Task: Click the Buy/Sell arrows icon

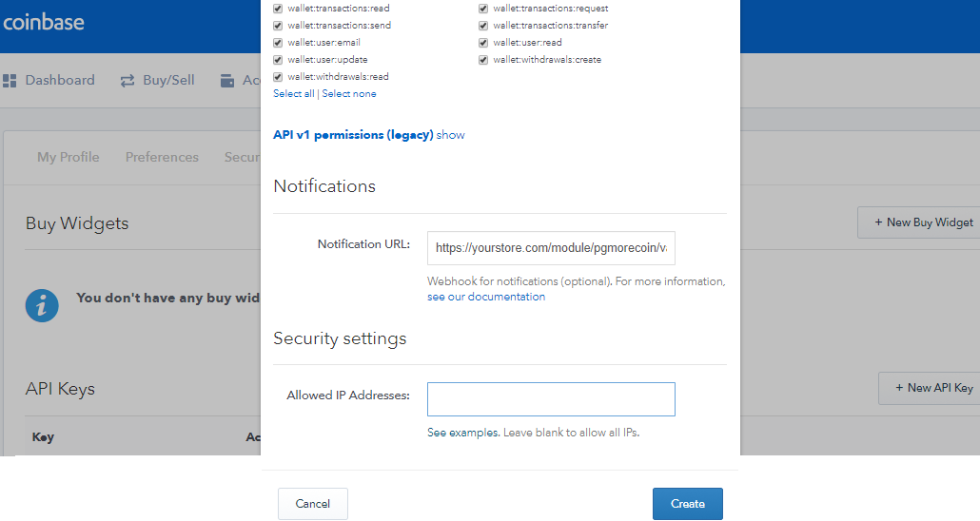Action: [127, 81]
